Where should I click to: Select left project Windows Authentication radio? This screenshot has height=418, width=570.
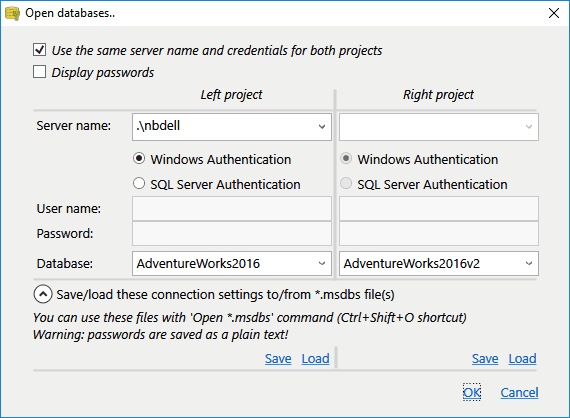139,158
